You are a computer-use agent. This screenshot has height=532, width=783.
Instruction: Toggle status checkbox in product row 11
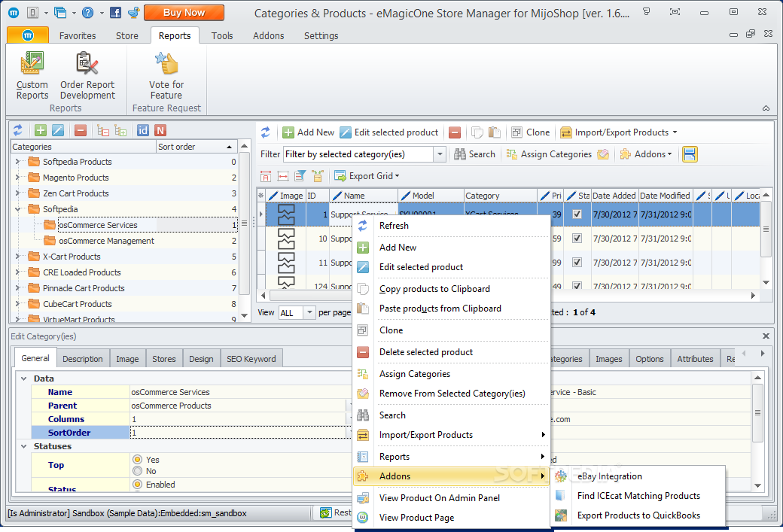click(577, 262)
